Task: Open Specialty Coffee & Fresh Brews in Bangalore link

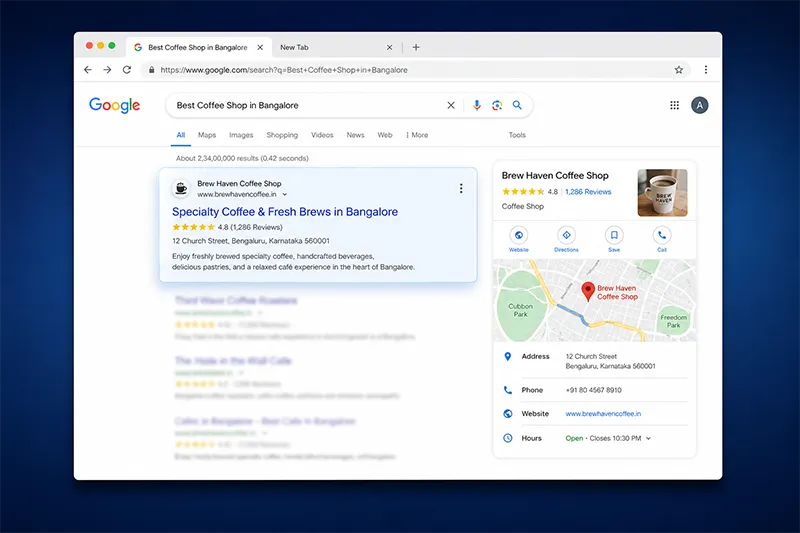Action: 285,212
